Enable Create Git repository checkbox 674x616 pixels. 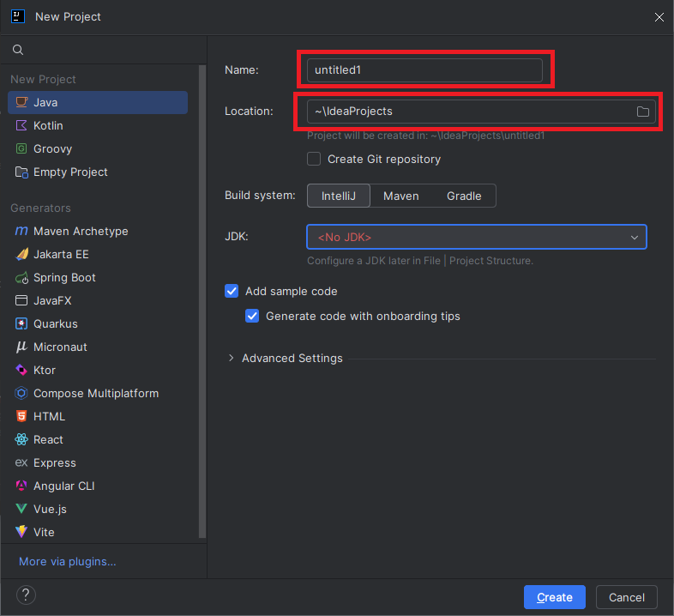314,160
